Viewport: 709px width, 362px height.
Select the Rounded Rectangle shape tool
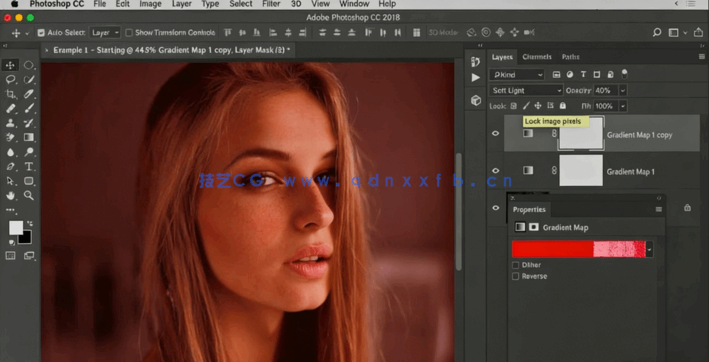tap(29, 181)
